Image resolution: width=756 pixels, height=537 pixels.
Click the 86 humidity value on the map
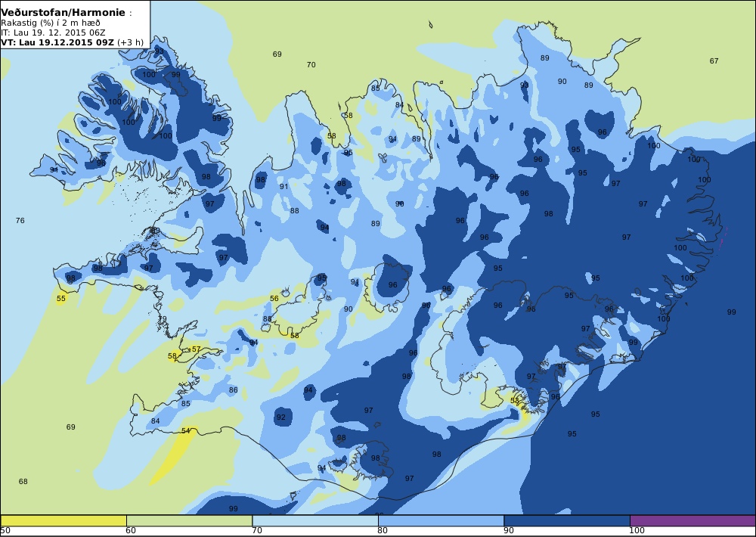coord(234,390)
